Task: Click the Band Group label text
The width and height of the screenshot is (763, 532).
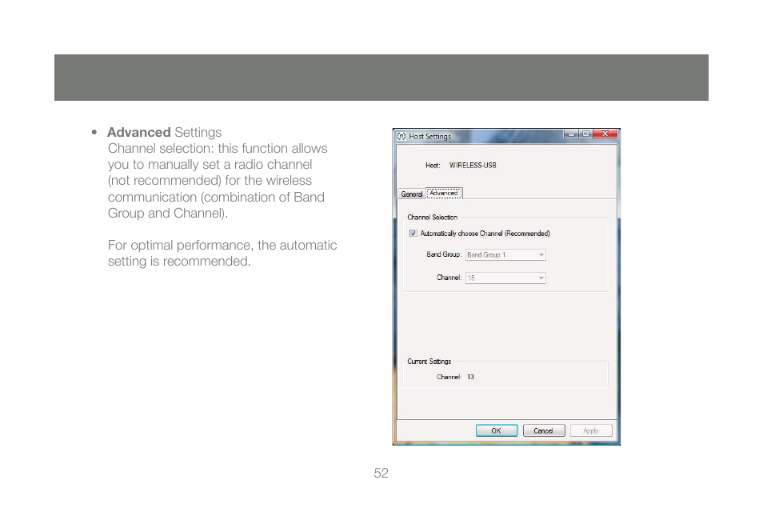Action: coord(444,254)
